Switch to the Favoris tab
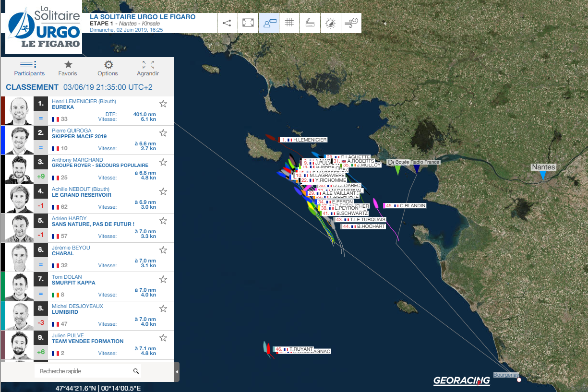The image size is (588, 392). tap(68, 68)
